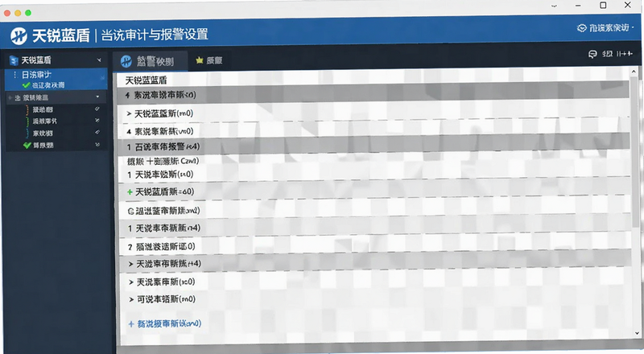This screenshot has width=644, height=354.
Task: Click the green checkmark under the highlighted sidebar item
Action: tap(27, 85)
